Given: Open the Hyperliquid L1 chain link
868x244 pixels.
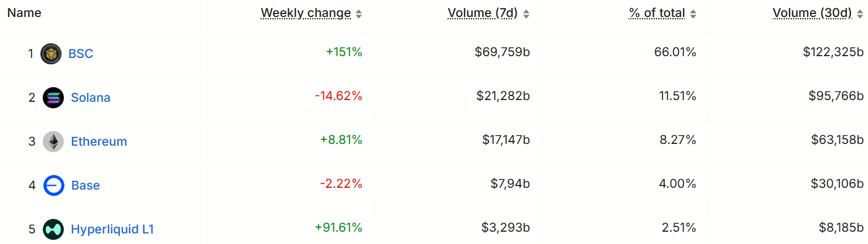Looking at the screenshot, I should (112, 229).
